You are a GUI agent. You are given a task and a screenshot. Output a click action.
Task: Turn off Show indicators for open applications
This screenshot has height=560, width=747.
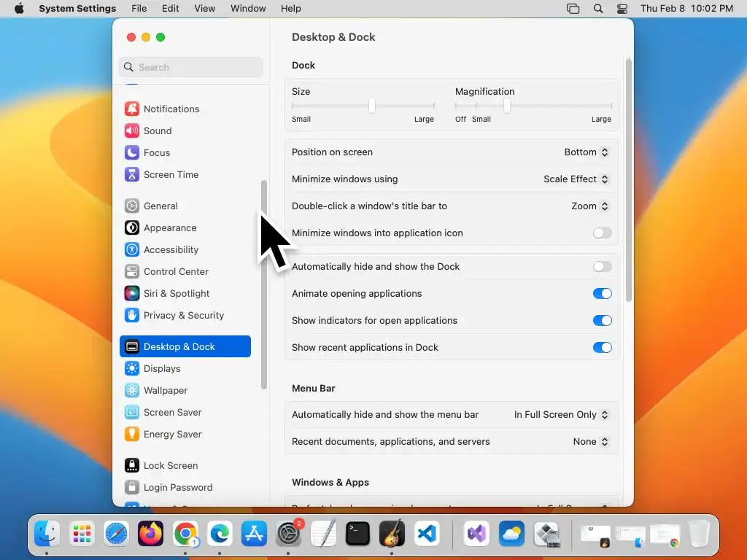click(602, 321)
